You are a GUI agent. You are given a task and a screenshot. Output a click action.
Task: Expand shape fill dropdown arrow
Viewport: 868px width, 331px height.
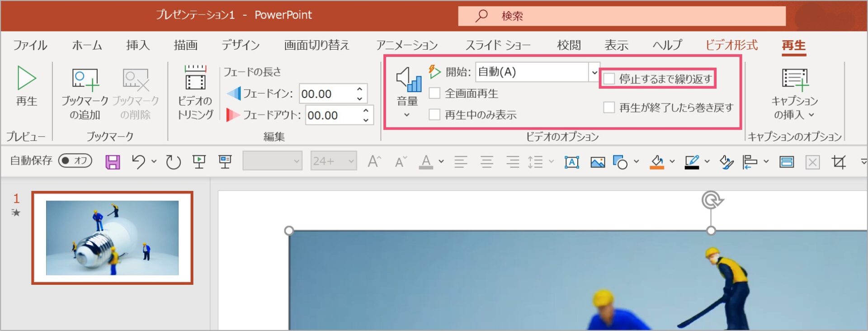coord(672,161)
